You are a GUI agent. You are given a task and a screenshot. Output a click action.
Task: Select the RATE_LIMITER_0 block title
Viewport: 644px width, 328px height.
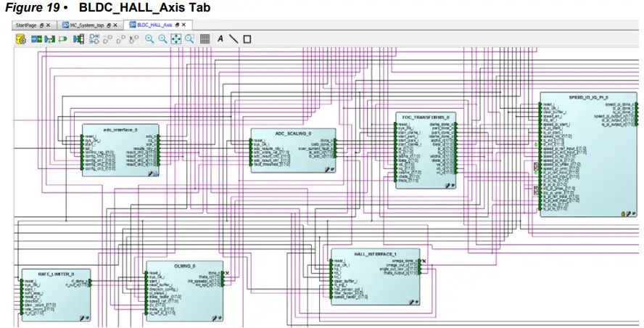tap(57, 274)
